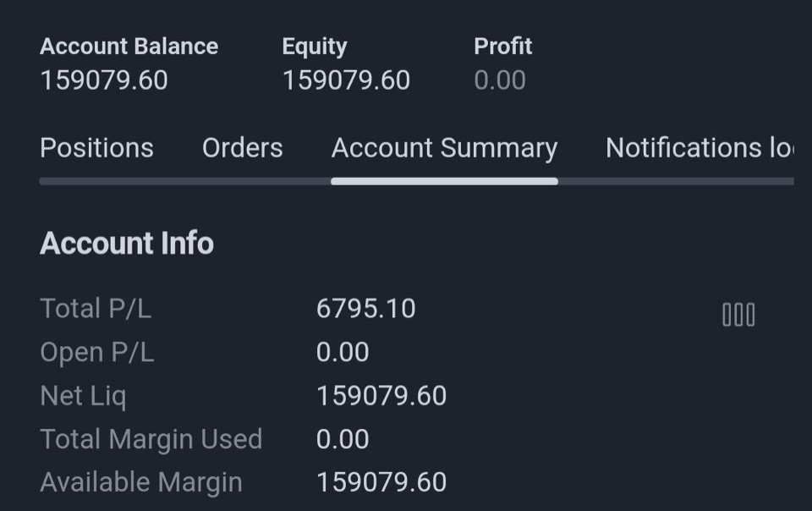The width and height of the screenshot is (812, 511).
Task: Select the Account Summary tab
Action: pyautogui.click(x=444, y=149)
